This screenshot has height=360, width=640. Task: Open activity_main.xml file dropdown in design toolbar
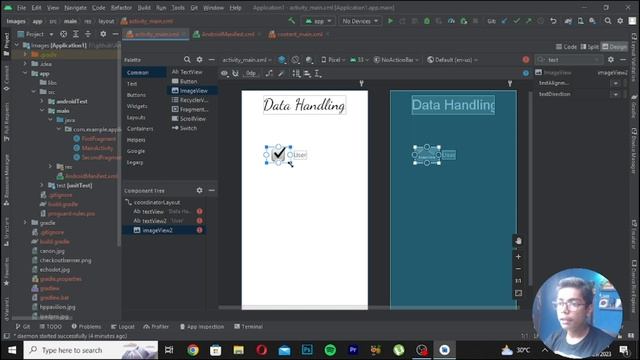(x=247, y=60)
